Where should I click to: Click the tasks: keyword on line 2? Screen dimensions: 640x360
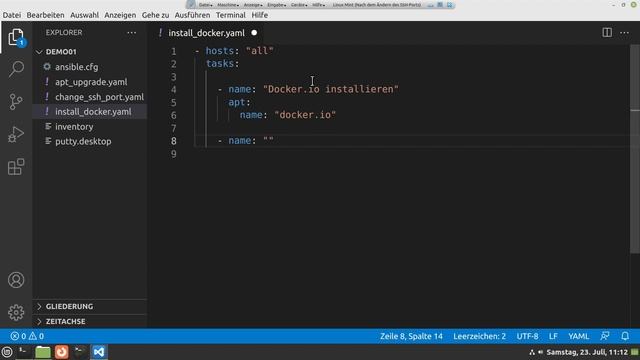click(x=222, y=63)
